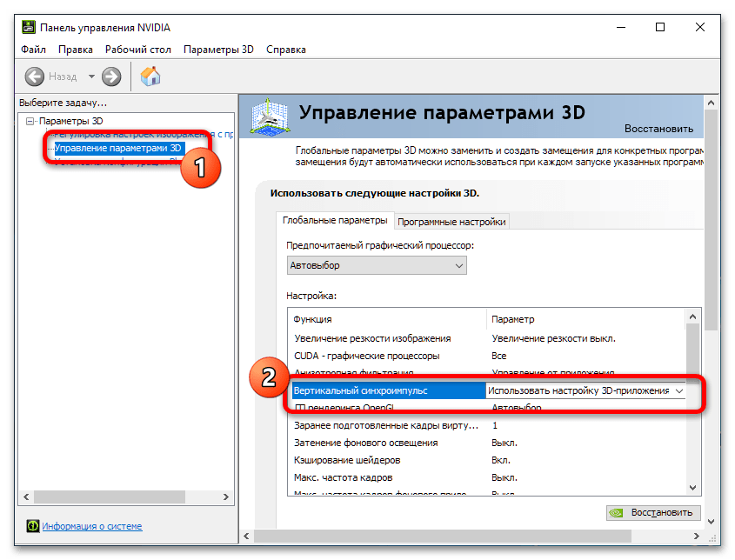Select Управление параметрами 3D in tree
Viewport: 735px width, 560px height.
coord(118,149)
